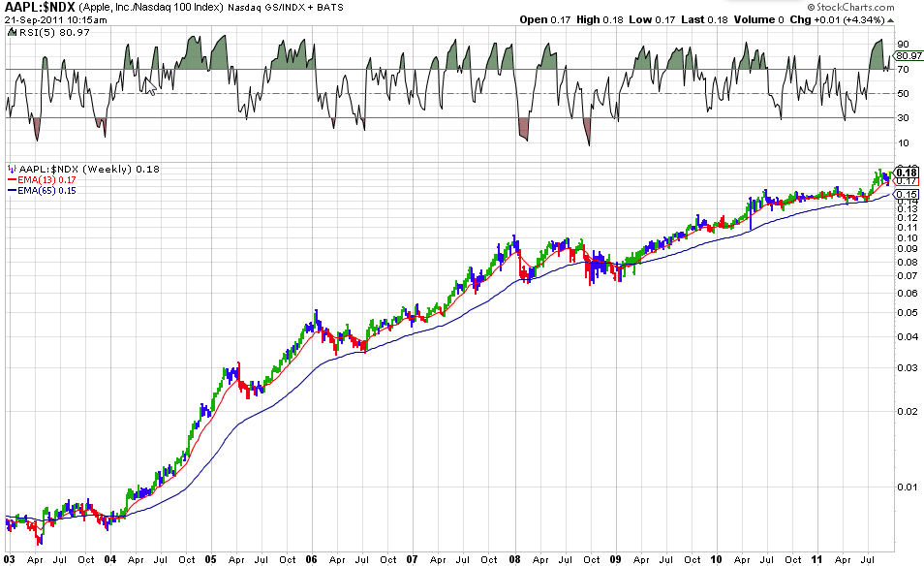Click year 05 on the time axis

(211, 559)
